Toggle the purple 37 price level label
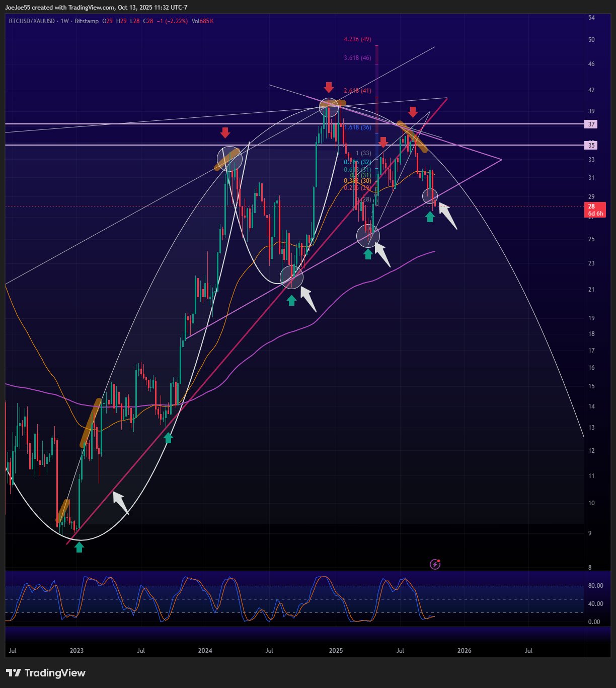 click(591, 124)
